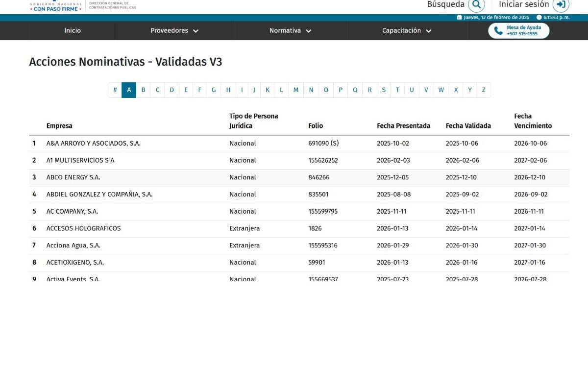Expand the Normativa dropdown menu

290,30
